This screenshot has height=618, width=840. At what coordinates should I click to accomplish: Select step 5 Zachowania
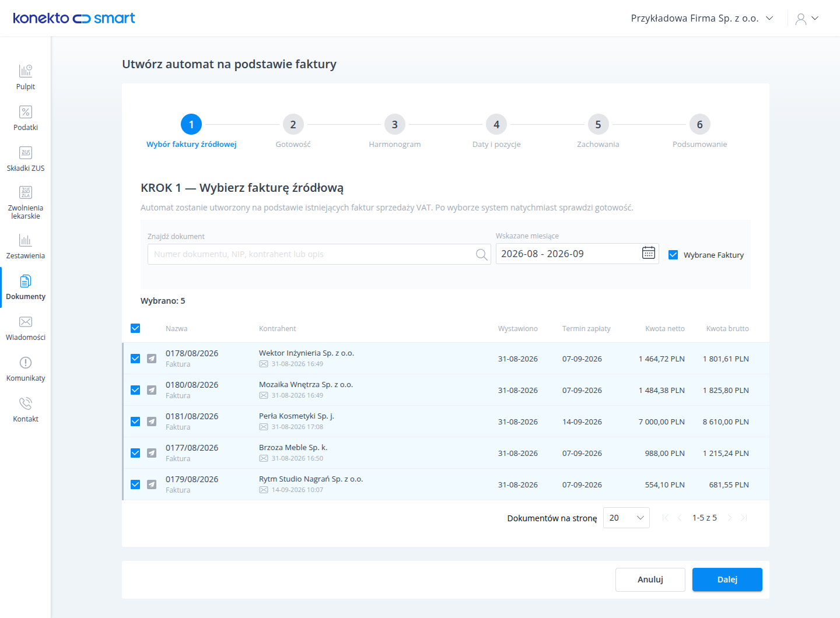[x=598, y=131]
